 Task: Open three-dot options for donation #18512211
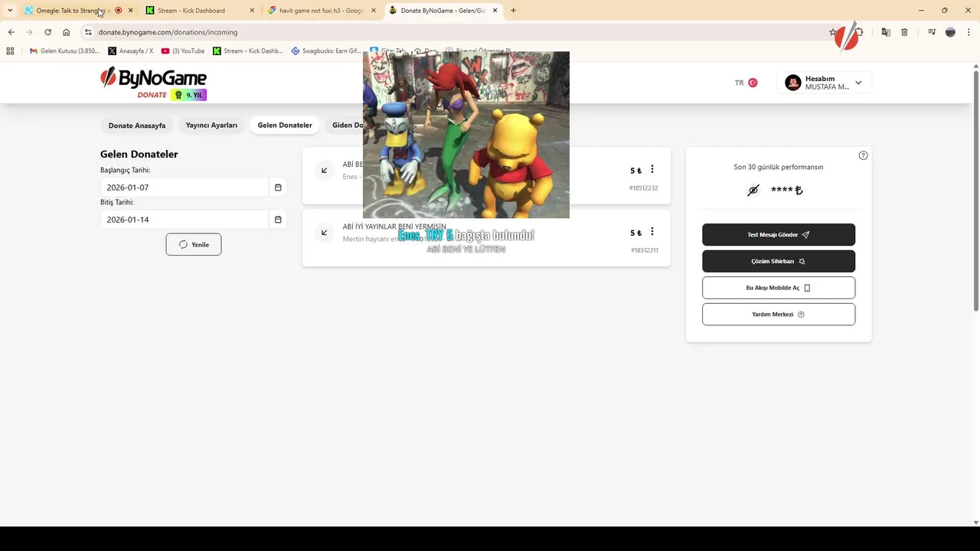click(x=652, y=232)
